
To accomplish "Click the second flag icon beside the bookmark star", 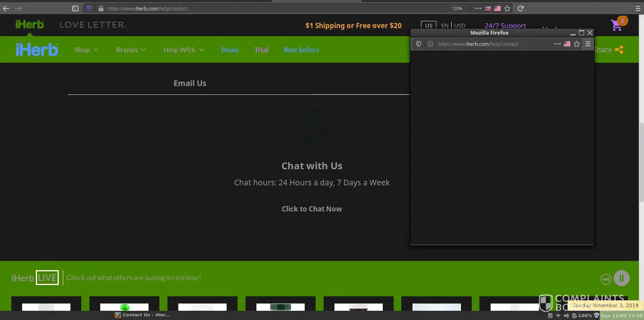I will 497,8.
